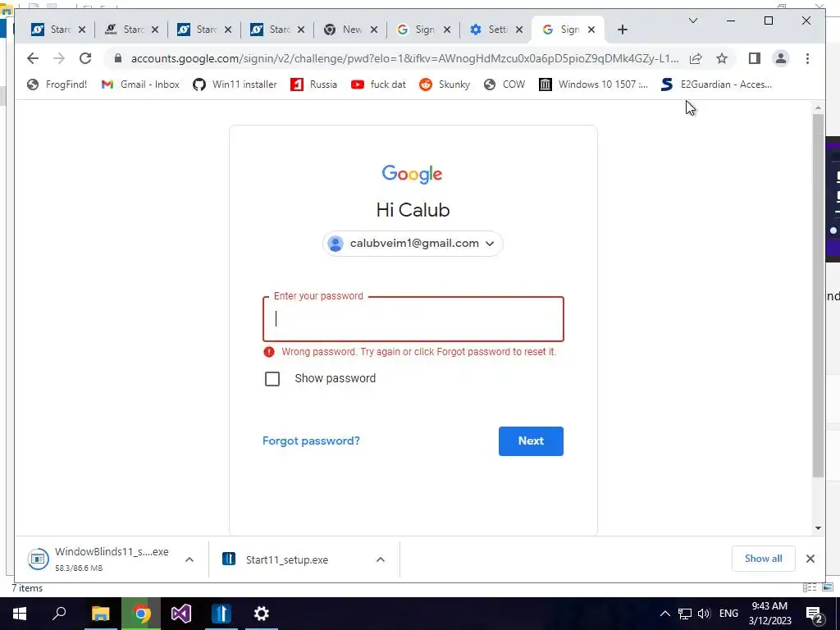
Task: Bookmark this page with the star icon
Action: [x=722, y=58]
